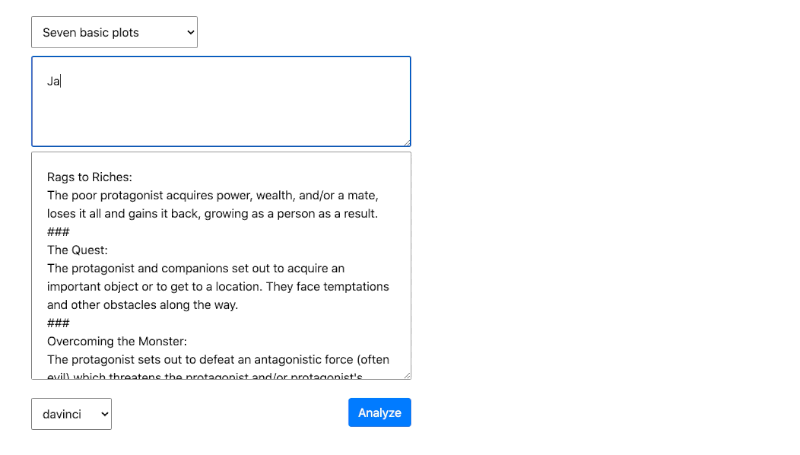Place cursor on 'and other obstacles along the way.'
800x455 pixels.
pyautogui.click(x=142, y=305)
